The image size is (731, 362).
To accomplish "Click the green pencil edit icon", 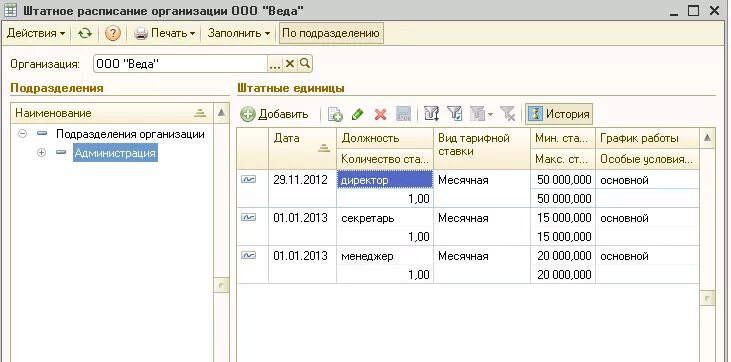I will (358, 114).
